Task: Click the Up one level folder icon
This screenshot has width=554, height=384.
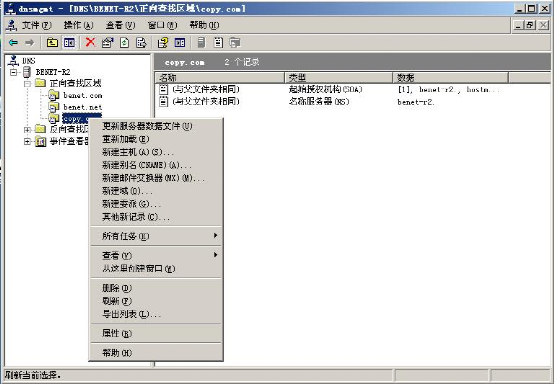Action: 52,43
